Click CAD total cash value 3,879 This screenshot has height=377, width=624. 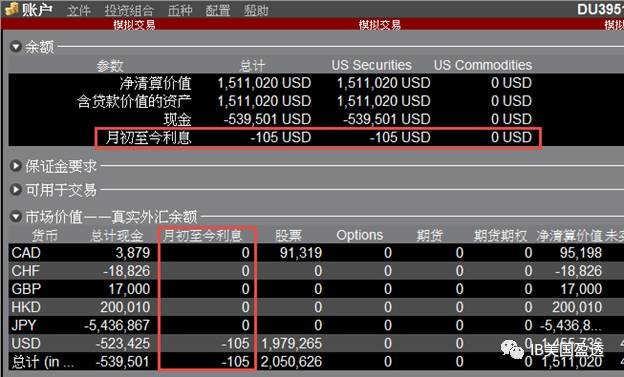[133, 253]
